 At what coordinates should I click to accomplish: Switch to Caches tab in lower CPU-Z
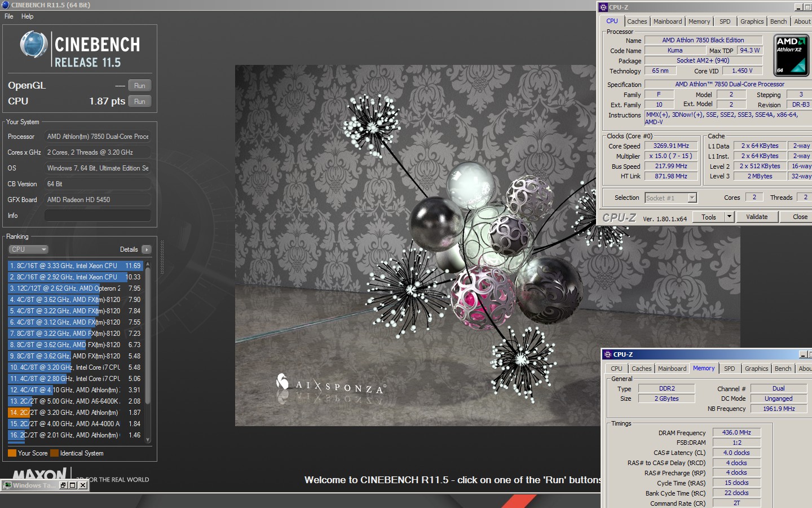click(642, 369)
